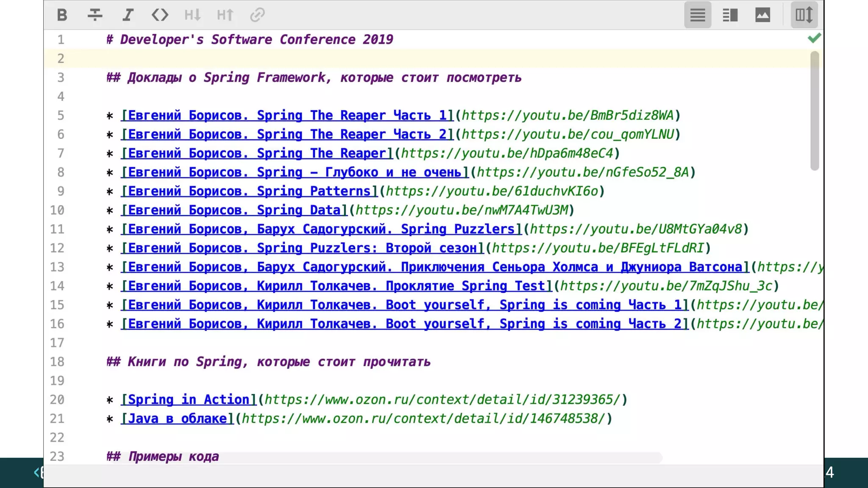Click the green validation checkmark
This screenshot has height=488, width=868.
pos(814,38)
